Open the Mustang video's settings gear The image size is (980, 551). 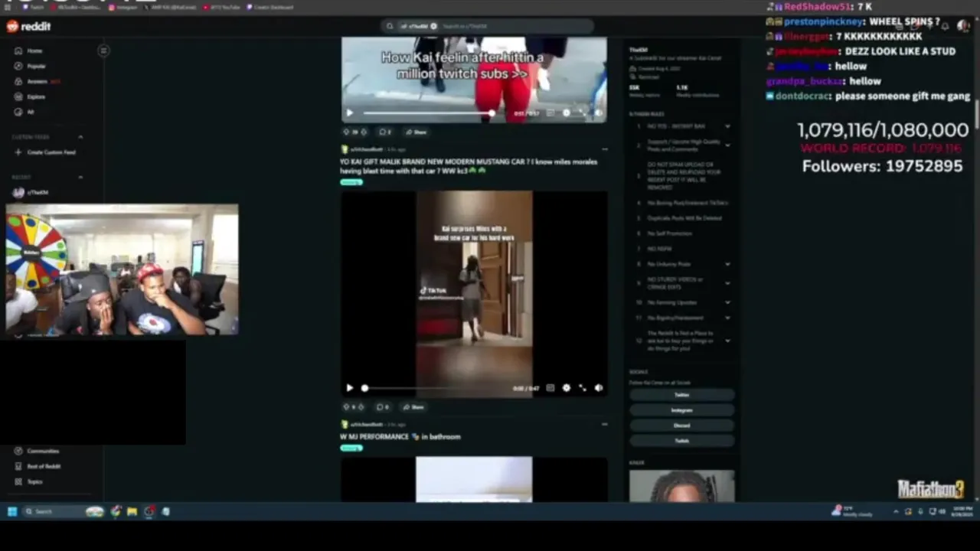[566, 388]
